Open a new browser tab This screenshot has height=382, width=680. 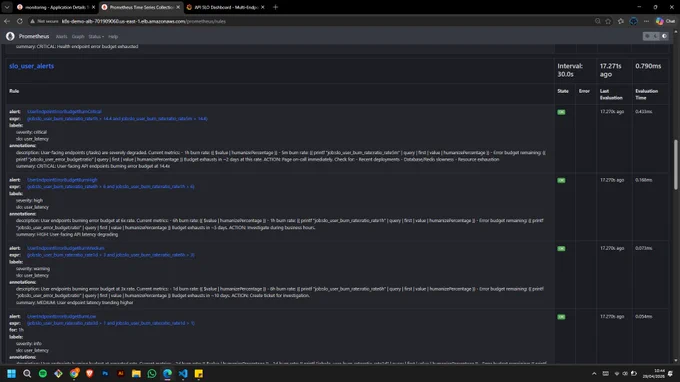click(275, 7)
